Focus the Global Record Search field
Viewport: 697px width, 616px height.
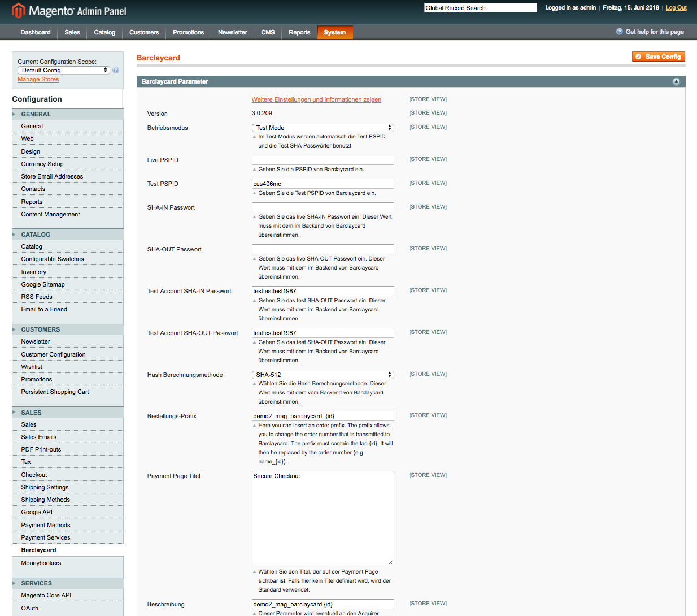pyautogui.click(x=481, y=8)
